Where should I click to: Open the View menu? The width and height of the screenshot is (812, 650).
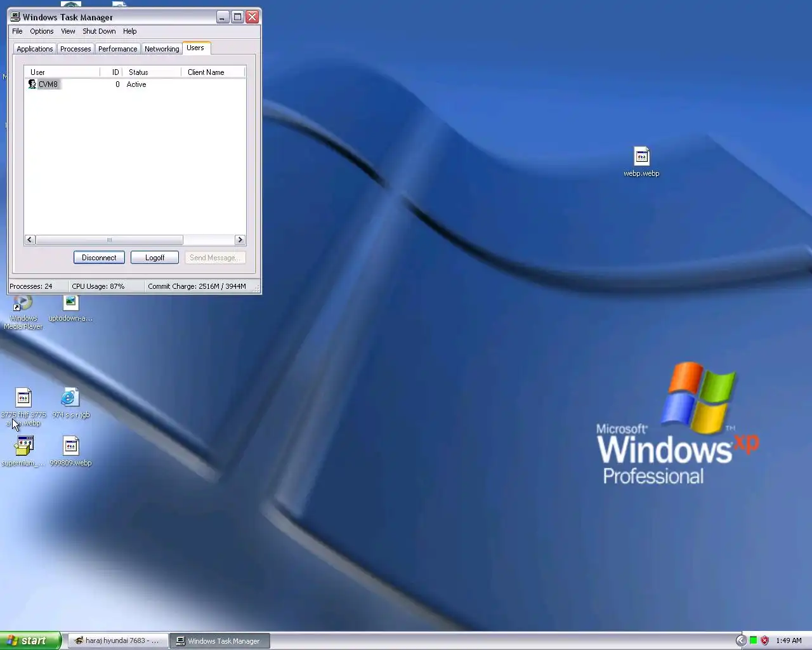[x=68, y=31]
